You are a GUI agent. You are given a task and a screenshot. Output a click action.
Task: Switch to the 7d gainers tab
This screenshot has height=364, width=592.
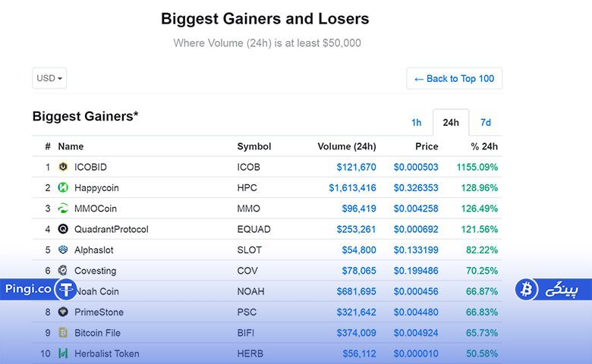[486, 123]
